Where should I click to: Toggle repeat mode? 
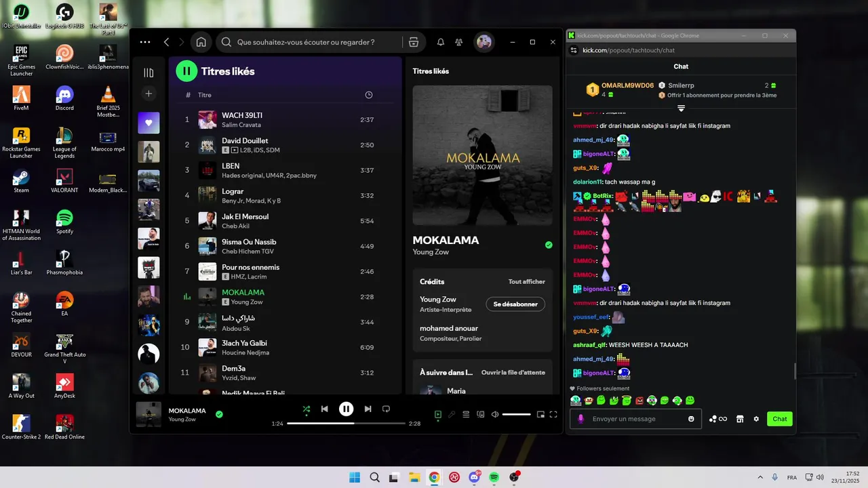[x=387, y=409]
